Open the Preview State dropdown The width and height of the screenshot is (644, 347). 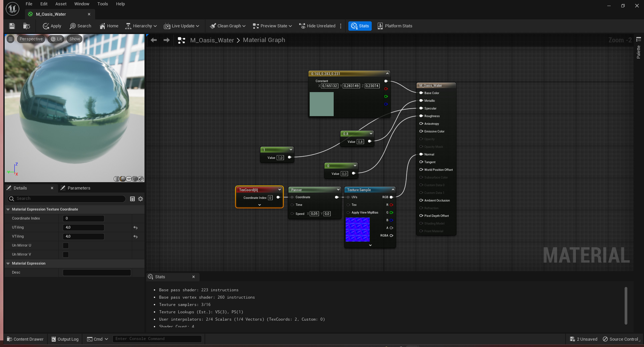coord(272,26)
